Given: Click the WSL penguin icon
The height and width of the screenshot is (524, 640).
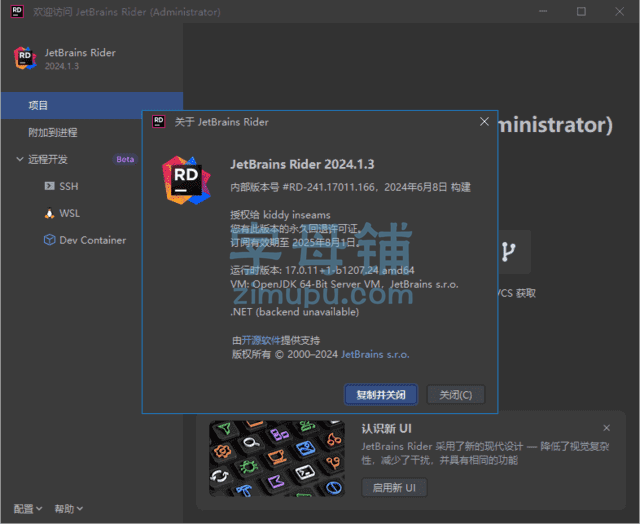Looking at the screenshot, I should (x=49, y=213).
